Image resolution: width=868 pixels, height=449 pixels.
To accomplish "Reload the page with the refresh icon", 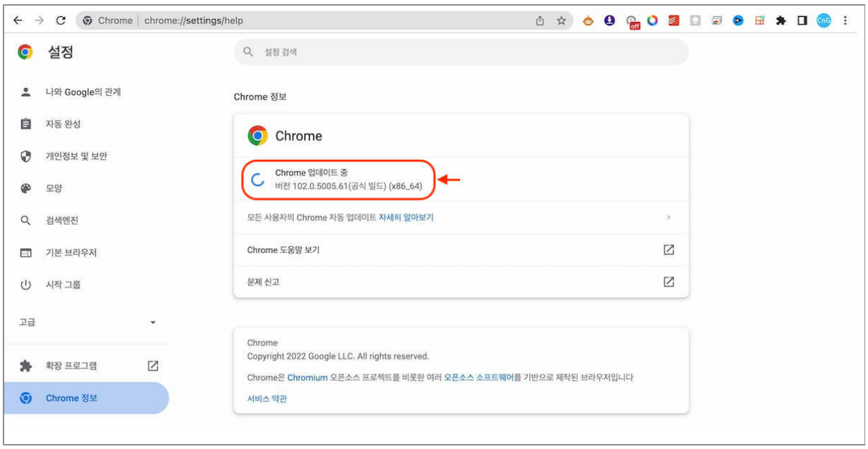I will tap(61, 20).
